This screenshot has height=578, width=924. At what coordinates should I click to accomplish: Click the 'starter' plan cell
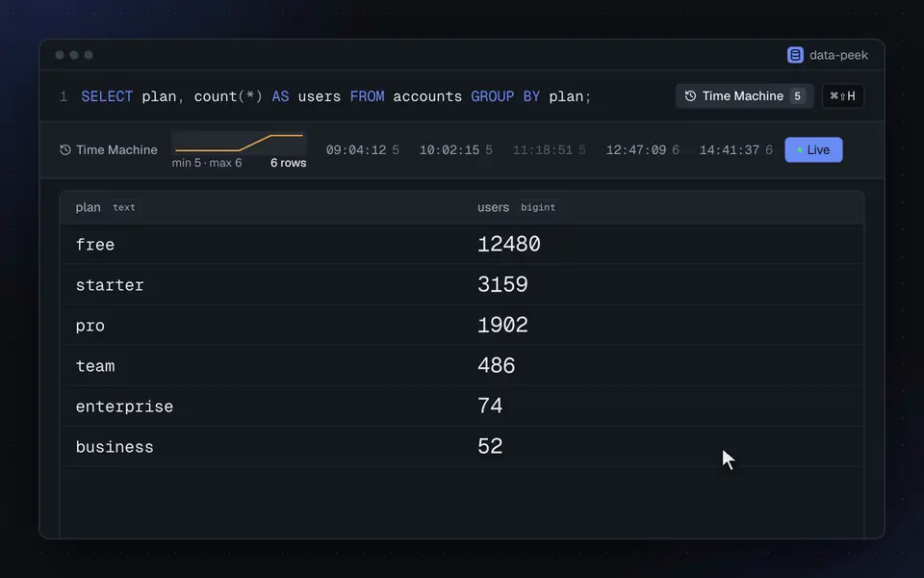click(110, 285)
